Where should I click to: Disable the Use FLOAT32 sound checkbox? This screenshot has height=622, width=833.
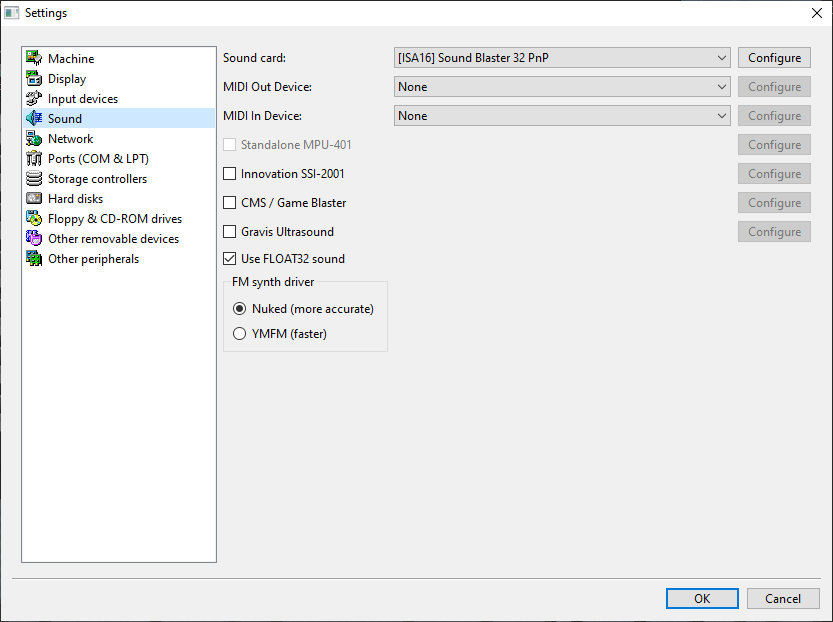point(230,259)
